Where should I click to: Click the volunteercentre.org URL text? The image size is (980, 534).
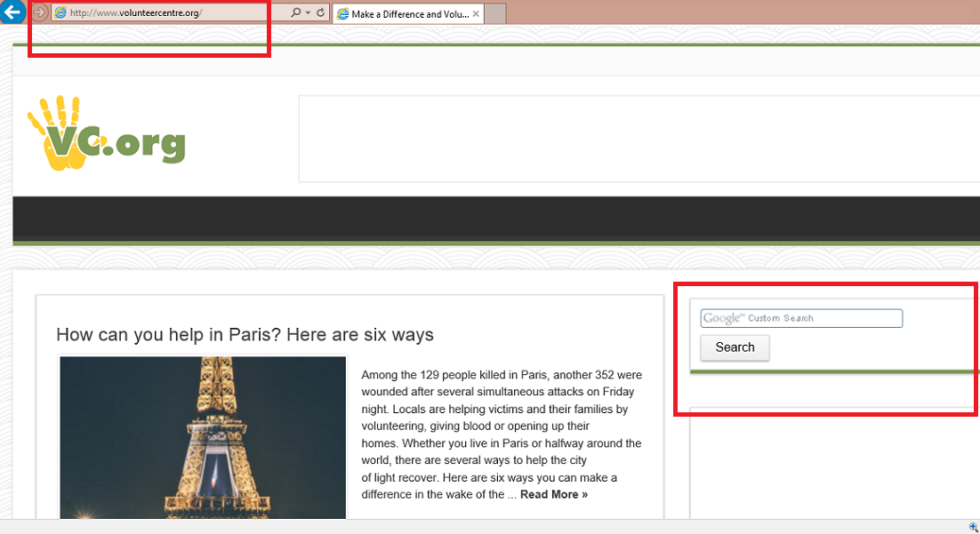coord(135,13)
